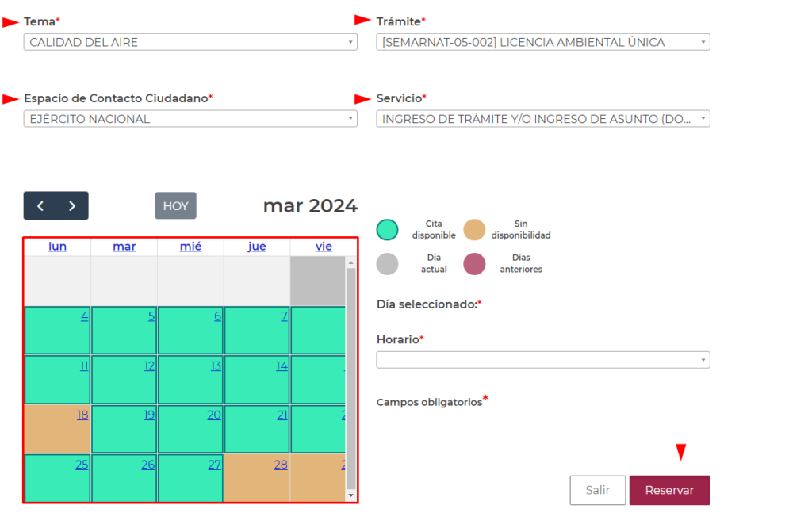This screenshot has width=812, height=528.
Task: Go to previous month with left chevron
Action: click(40, 206)
